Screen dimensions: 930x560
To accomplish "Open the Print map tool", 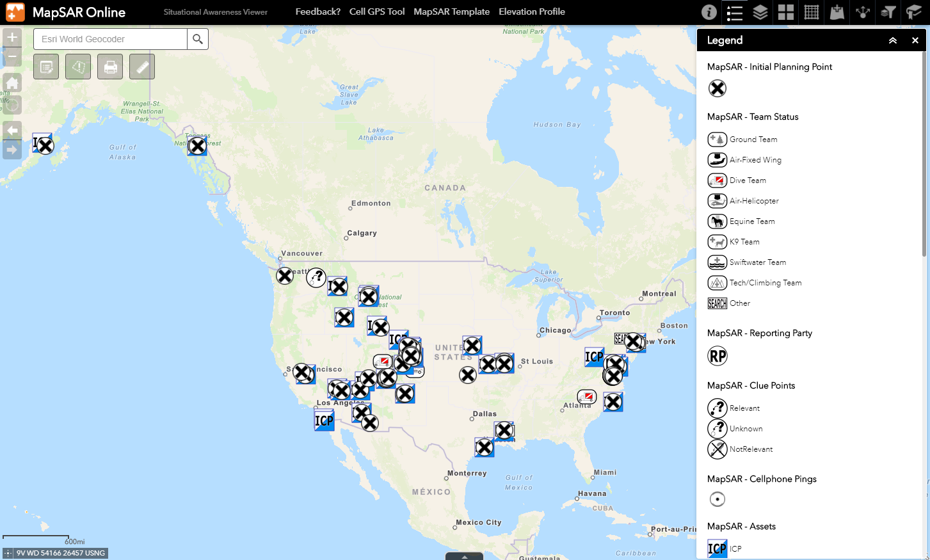I will click(x=110, y=67).
